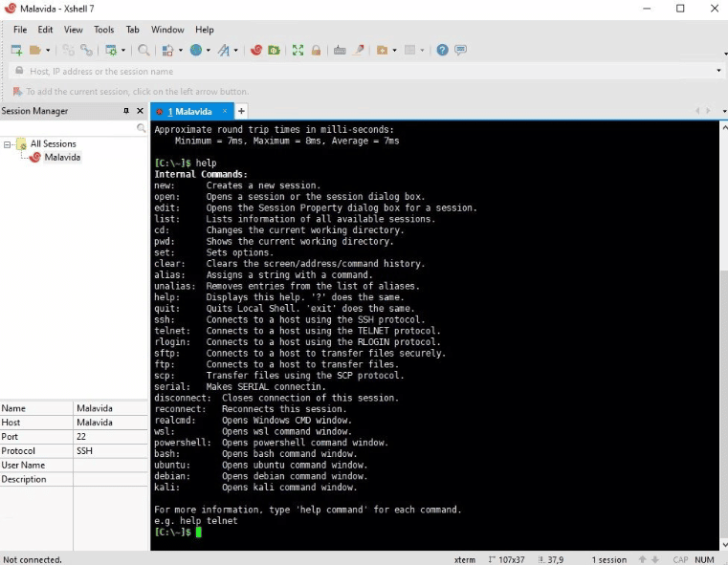
Task: Open dropdown arrow beside open folder icon
Action: pyautogui.click(x=46, y=51)
